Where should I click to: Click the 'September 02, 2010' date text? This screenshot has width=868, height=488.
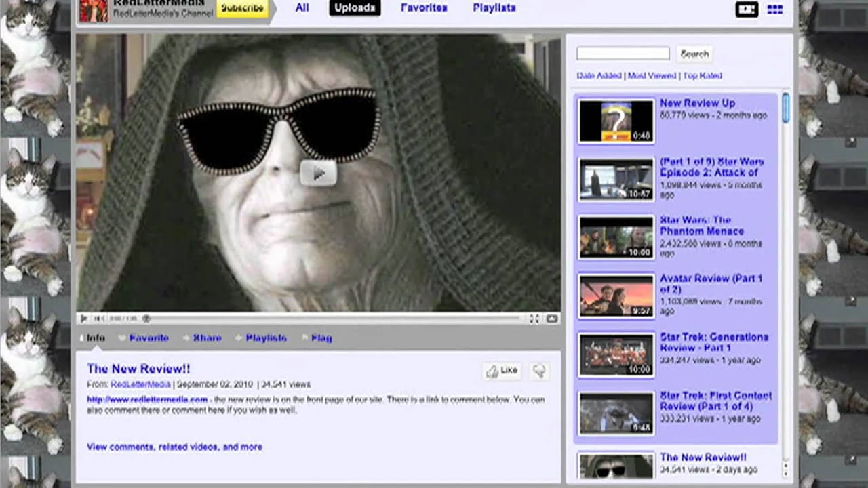coord(216,384)
